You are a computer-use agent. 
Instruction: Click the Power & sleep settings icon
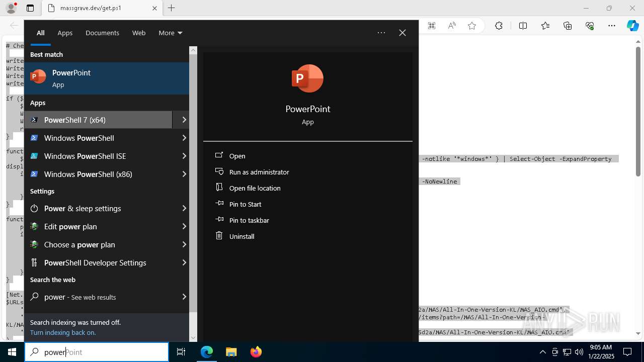point(34,208)
